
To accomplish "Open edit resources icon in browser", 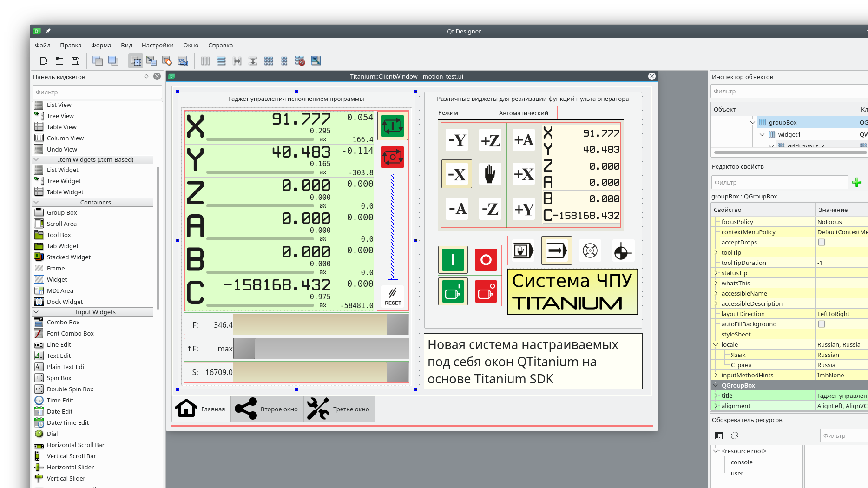I will point(719,435).
